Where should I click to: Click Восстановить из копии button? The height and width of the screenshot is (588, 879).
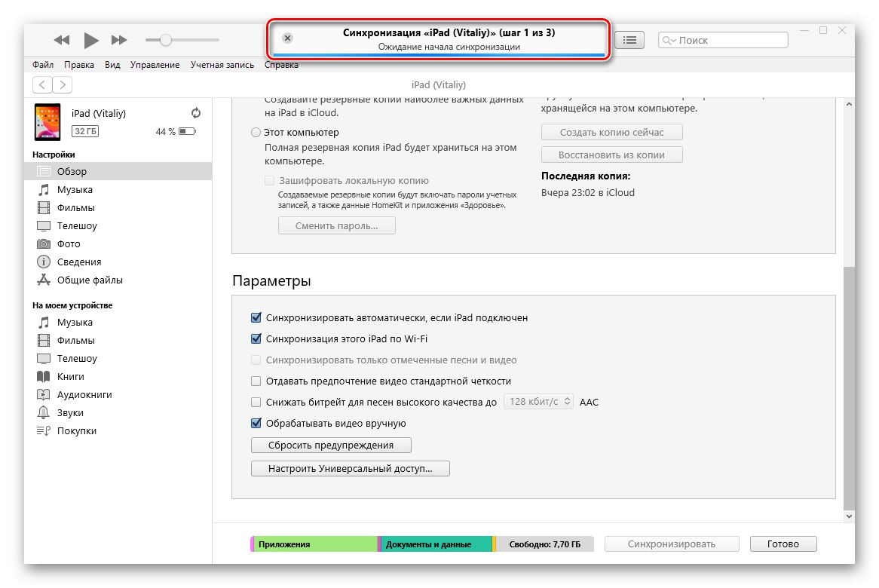(611, 155)
